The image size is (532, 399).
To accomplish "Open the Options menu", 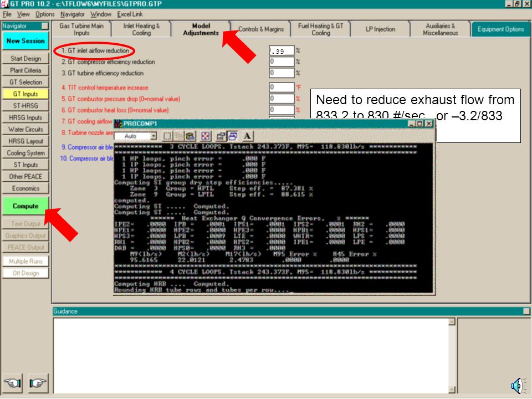I will (45, 14).
